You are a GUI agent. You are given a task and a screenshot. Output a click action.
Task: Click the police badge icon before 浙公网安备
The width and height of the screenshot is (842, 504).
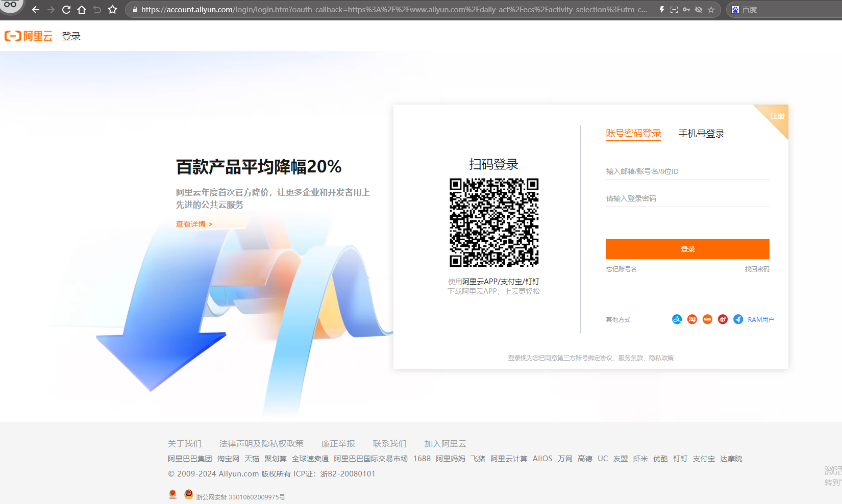pyautogui.click(x=188, y=494)
